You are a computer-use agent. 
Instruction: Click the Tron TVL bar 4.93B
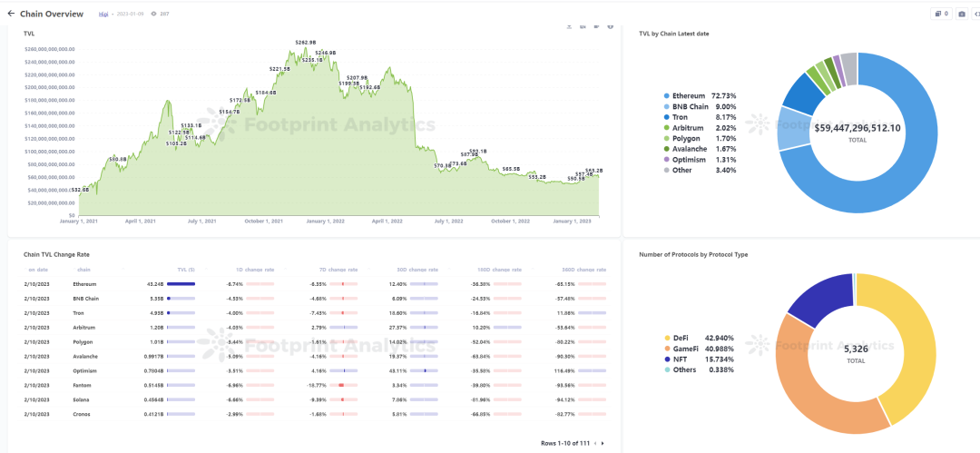[x=181, y=313]
